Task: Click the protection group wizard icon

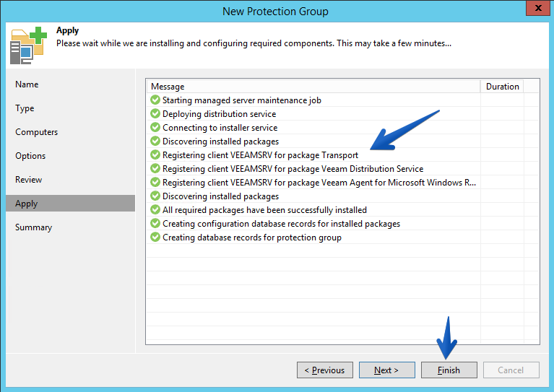Action: pos(29,45)
